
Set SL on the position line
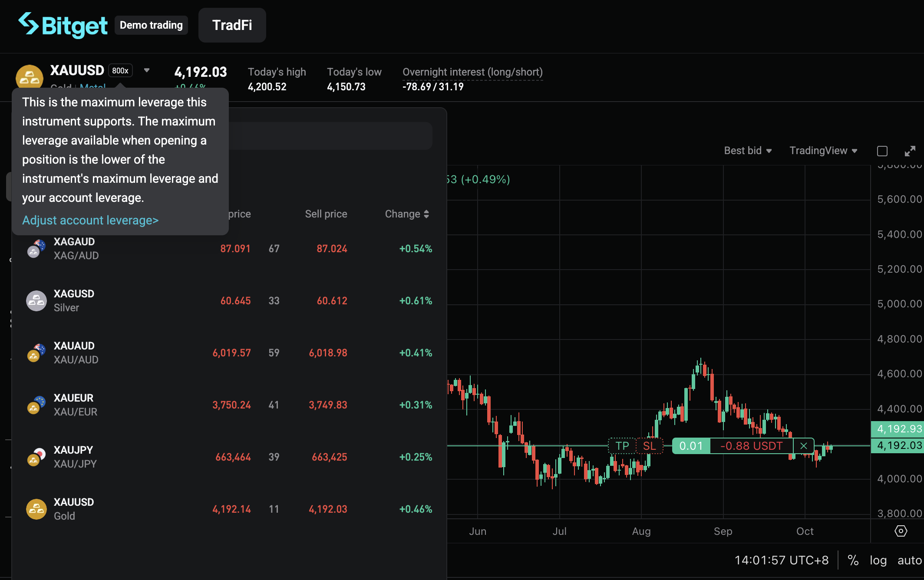[650, 446]
